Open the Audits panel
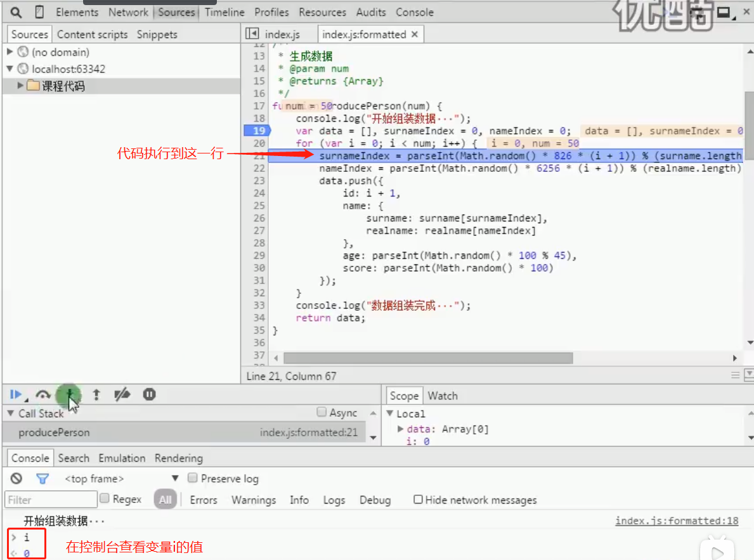The width and height of the screenshot is (754, 560). [x=371, y=12]
